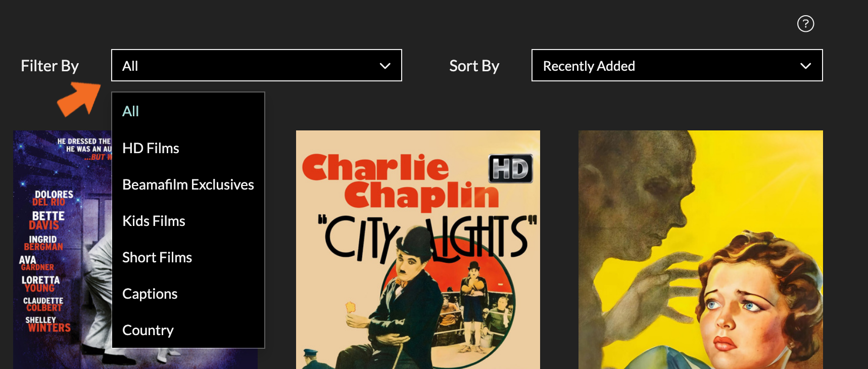Click the Sort By chevron arrow
This screenshot has height=369, width=868.
[x=805, y=66]
